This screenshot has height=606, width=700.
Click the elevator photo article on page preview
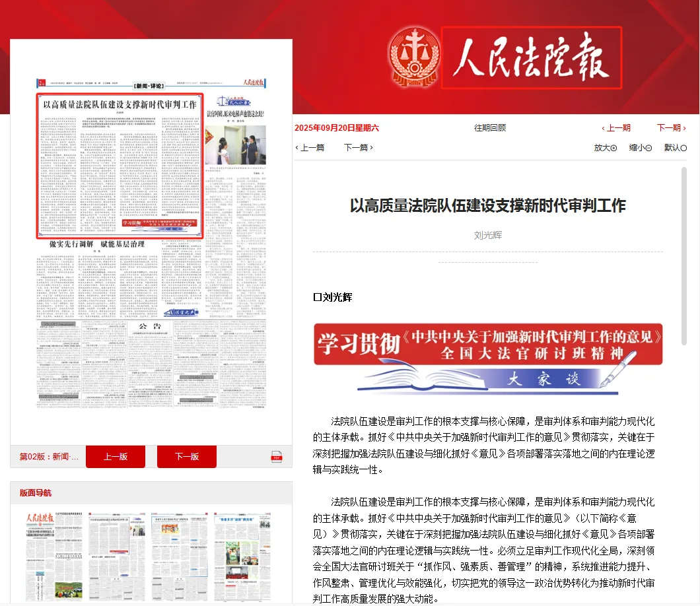click(235, 145)
